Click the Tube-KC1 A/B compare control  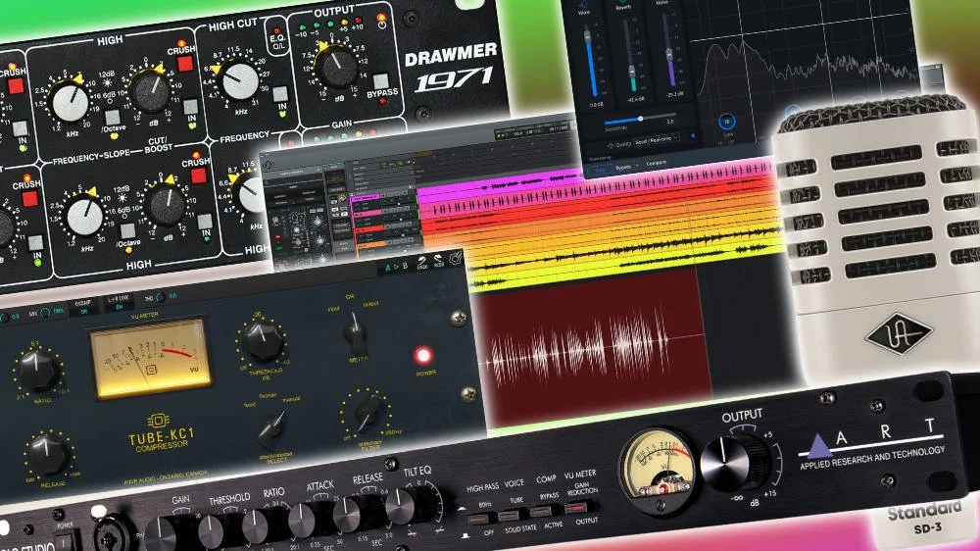(396, 267)
